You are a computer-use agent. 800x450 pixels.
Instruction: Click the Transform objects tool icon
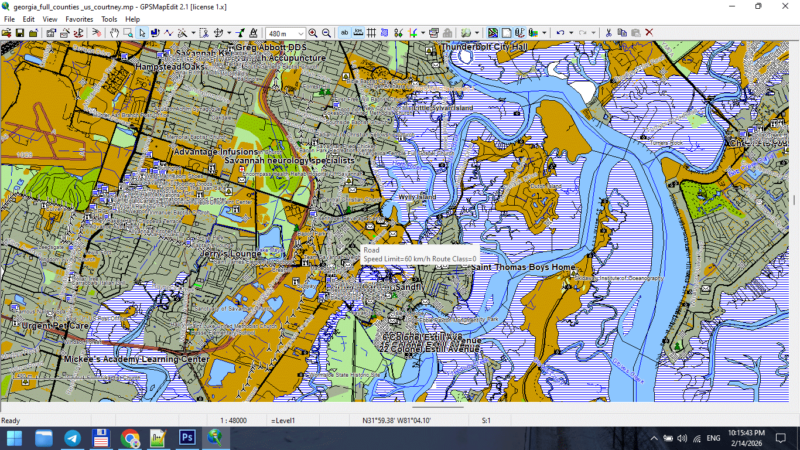218,33
